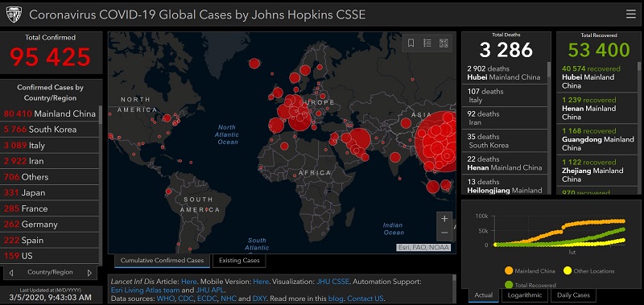Select South Korea in the country list
The image size is (644, 305).
click(49, 130)
